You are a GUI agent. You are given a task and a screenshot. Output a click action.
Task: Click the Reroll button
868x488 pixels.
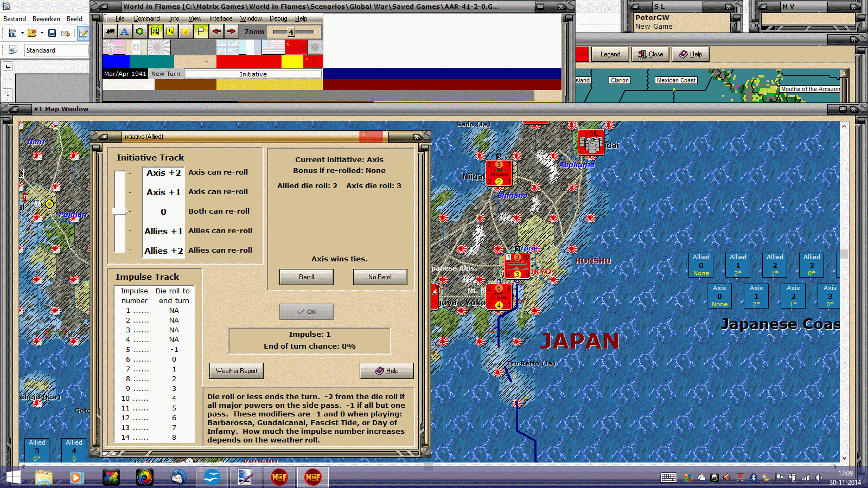pos(307,277)
